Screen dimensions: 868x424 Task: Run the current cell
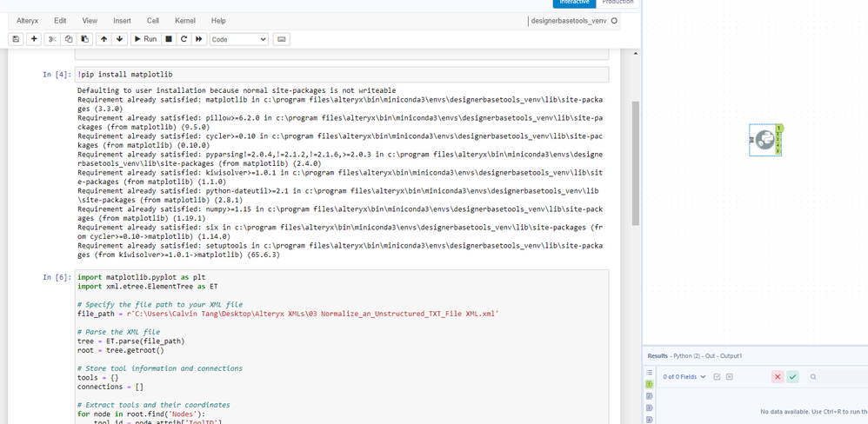pos(145,39)
